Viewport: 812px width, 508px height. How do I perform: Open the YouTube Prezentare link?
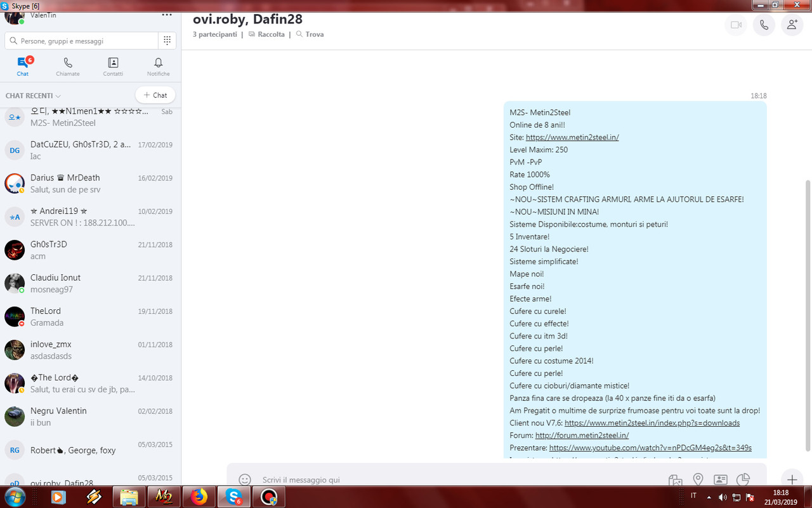(x=650, y=448)
